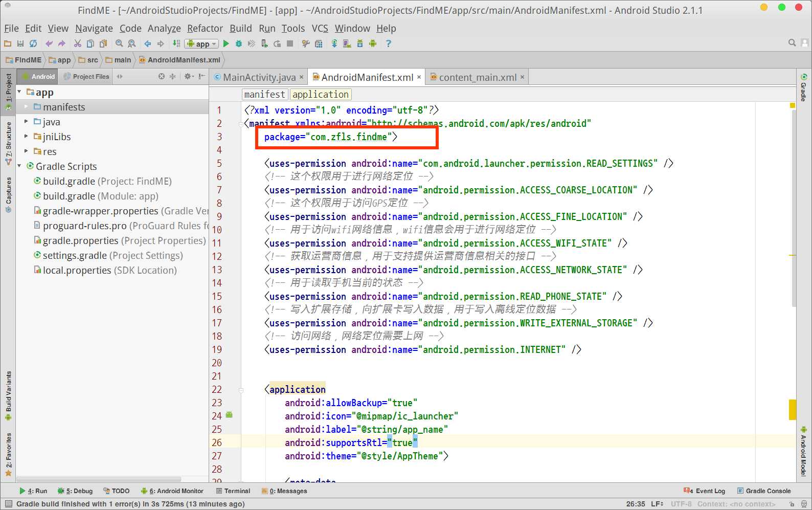Toggle the Gradle tool window on right edge
This screenshot has height=510, width=812.
pyautogui.click(x=804, y=87)
